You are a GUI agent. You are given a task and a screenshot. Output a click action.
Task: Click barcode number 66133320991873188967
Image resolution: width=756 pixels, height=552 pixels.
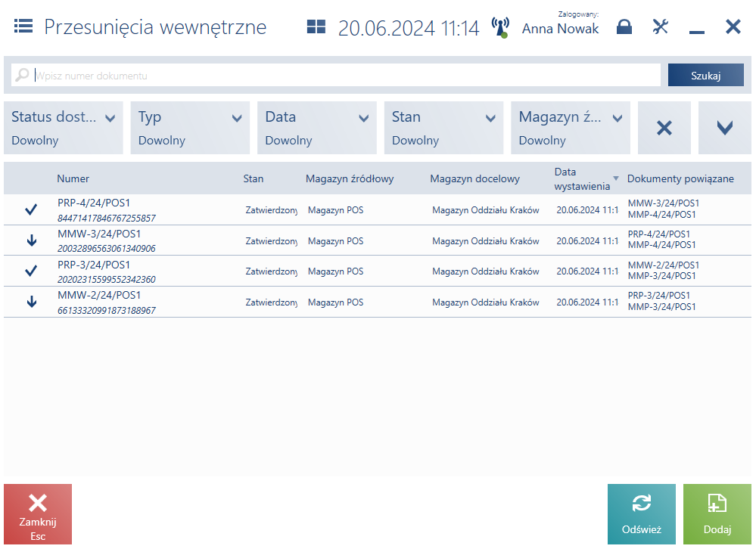pos(107,311)
